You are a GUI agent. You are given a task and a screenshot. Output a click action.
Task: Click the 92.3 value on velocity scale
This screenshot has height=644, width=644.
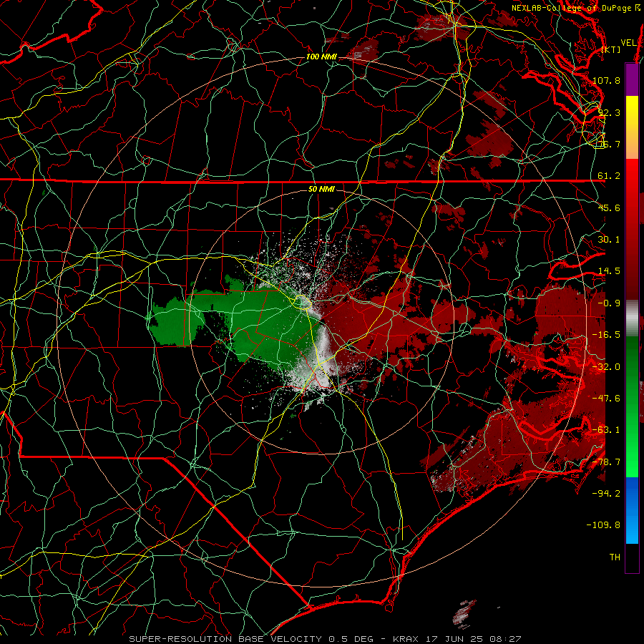(x=609, y=112)
